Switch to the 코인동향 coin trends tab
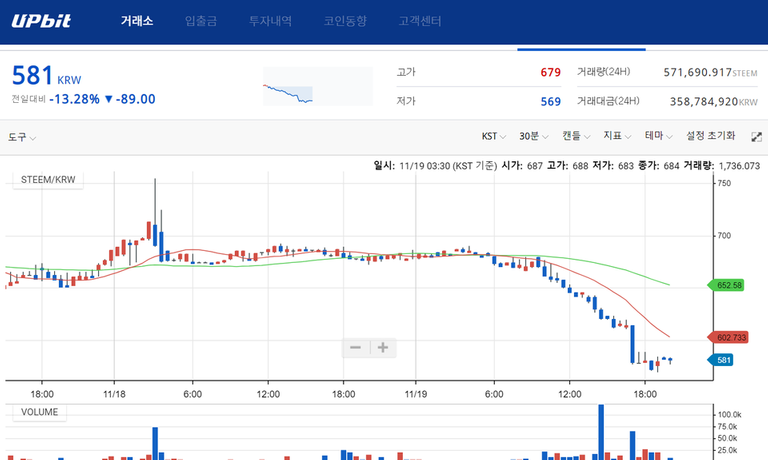The height and width of the screenshot is (460, 768). (x=346, y=21)
